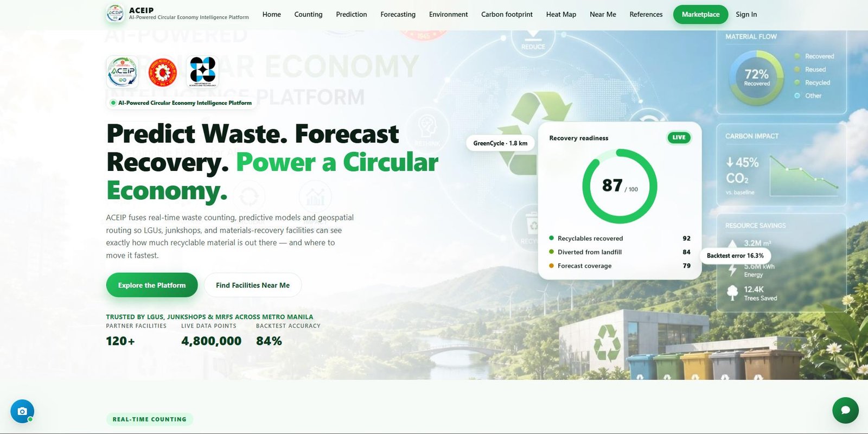Screen dimensions: 868x434
Task: Click the AI-Powered Circular Economy Intelligence Platform badge
Action: (x=181, y=103)
